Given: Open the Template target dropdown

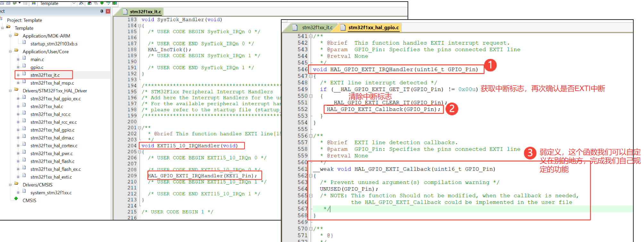Looking at the screenshot, I should [x=74, y=3].
